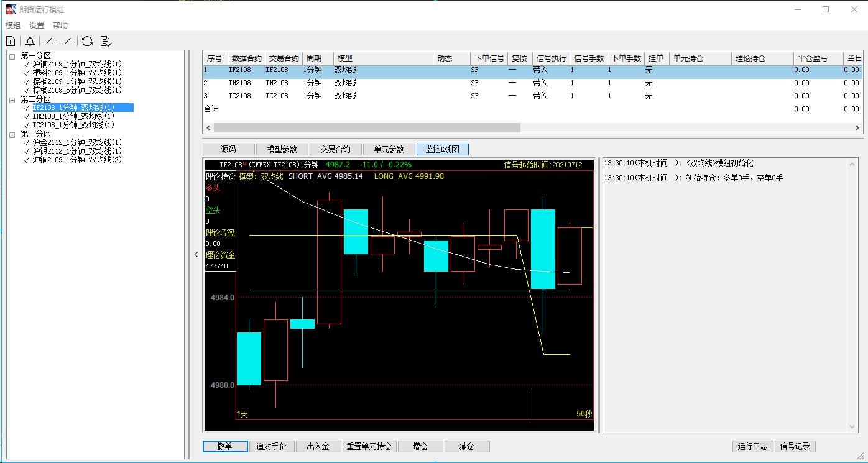Image resolution: width=868 pixels, height=463 pixels.
Task: Select the 第一分区 group label
Action: tap(35, 56)
